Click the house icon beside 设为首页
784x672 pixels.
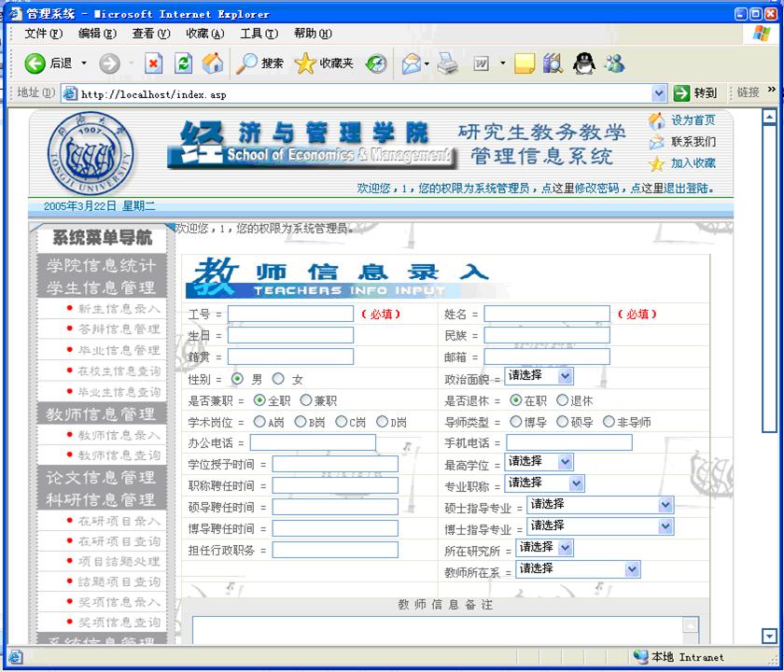pos(656,120)
